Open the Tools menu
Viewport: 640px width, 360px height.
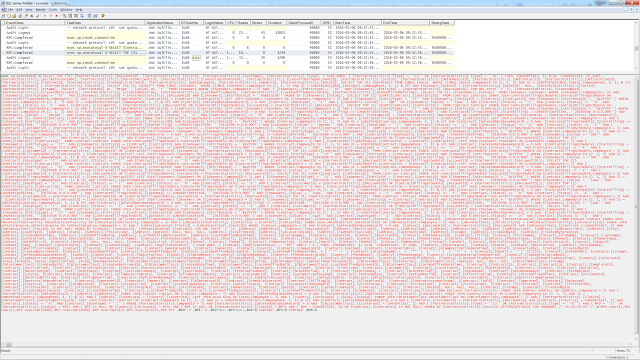53,10
